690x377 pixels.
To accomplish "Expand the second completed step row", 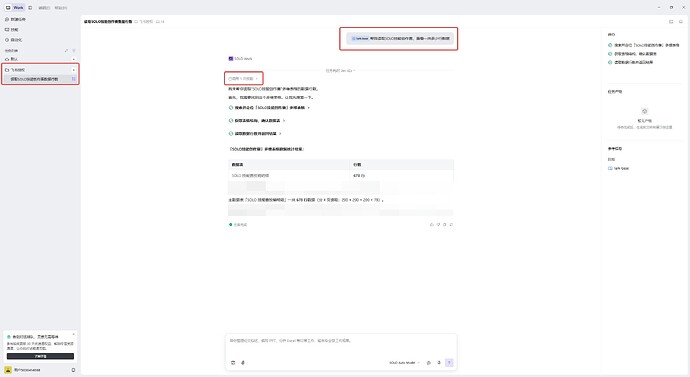I will [x=257, y=120].
